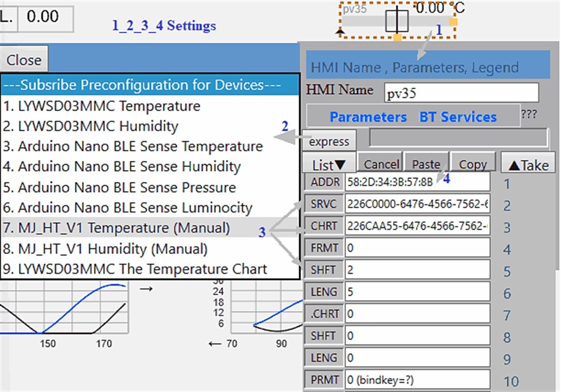
Task: Click the pv35 slider thumb handle
Action: tap(397, 20)
